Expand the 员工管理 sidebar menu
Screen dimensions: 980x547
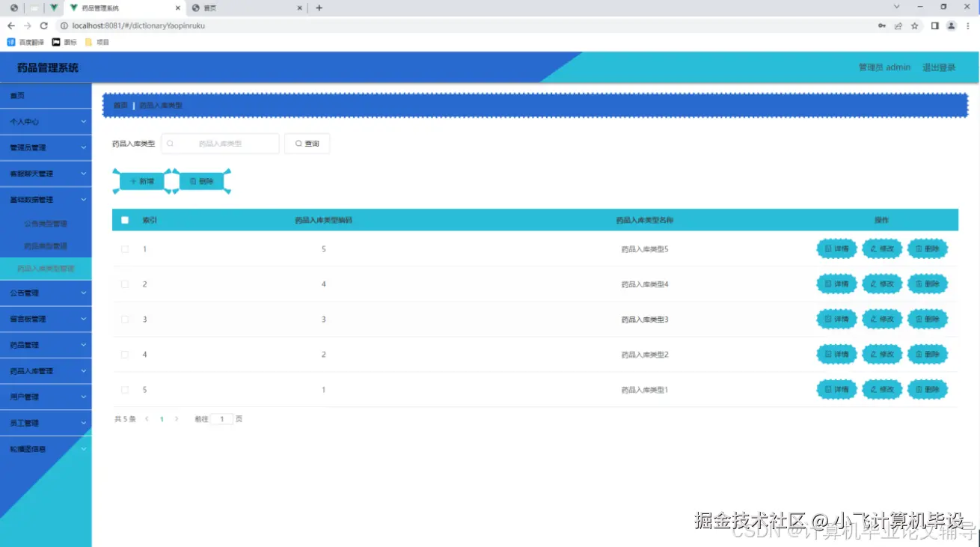click(46, 423)
